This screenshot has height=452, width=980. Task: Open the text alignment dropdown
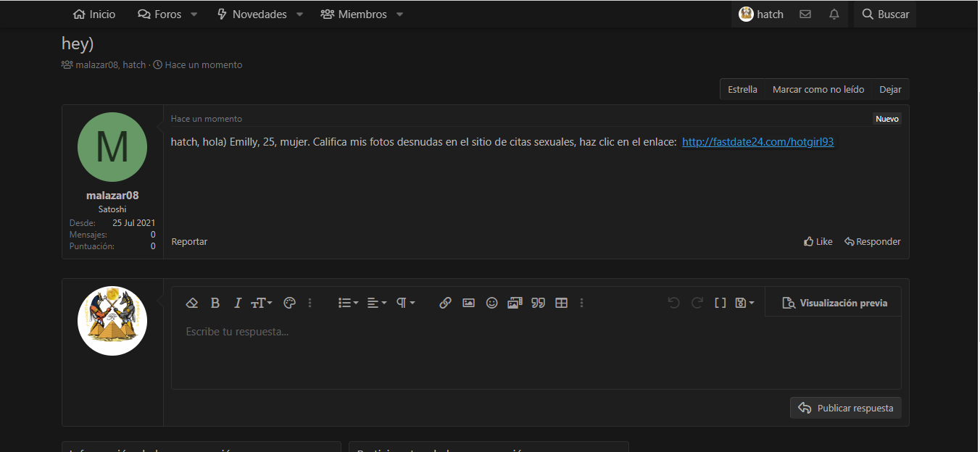click(x=377, y=303)
